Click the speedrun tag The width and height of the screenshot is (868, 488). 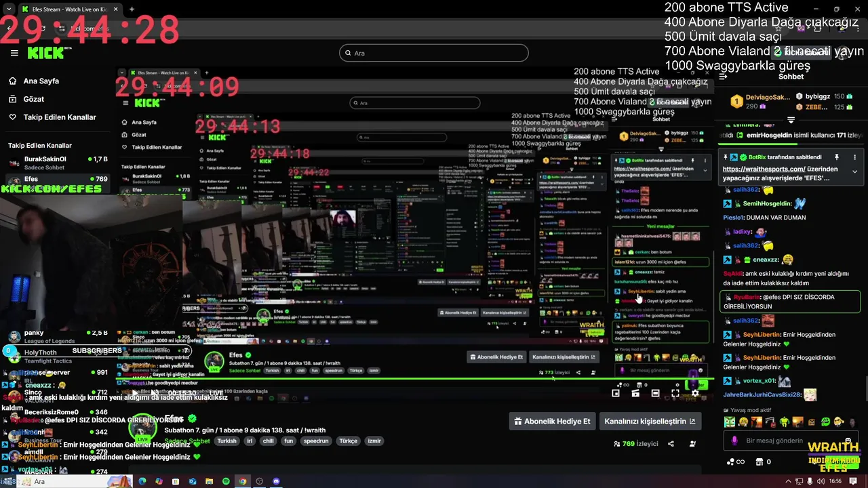[x=316, y=441]
